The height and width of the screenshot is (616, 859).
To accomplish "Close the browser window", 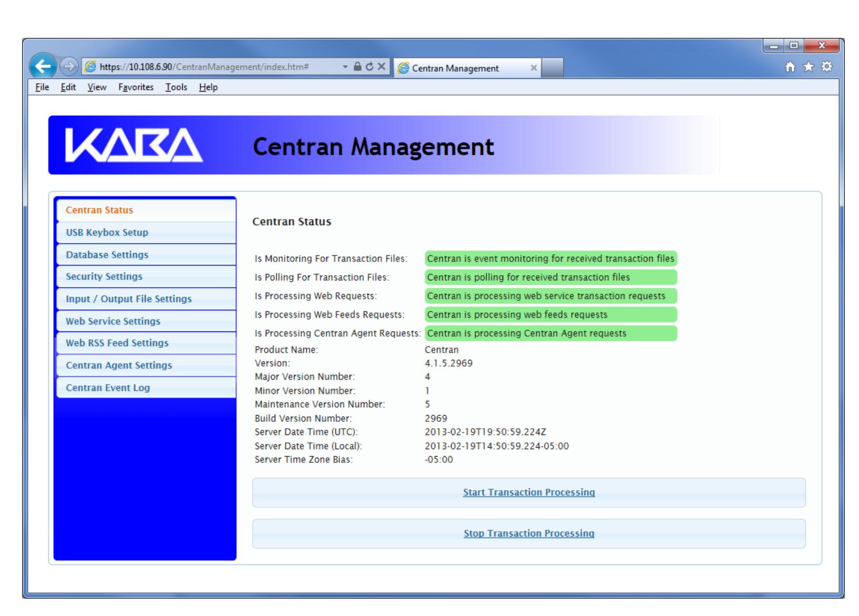I will click(821, 46).
